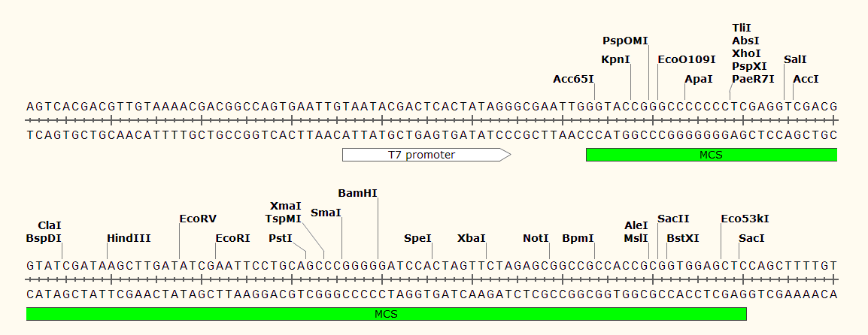This screenshot has width=868, height=335.
Task: Click the lower green MCS feature bar
Action: point(387,314)
